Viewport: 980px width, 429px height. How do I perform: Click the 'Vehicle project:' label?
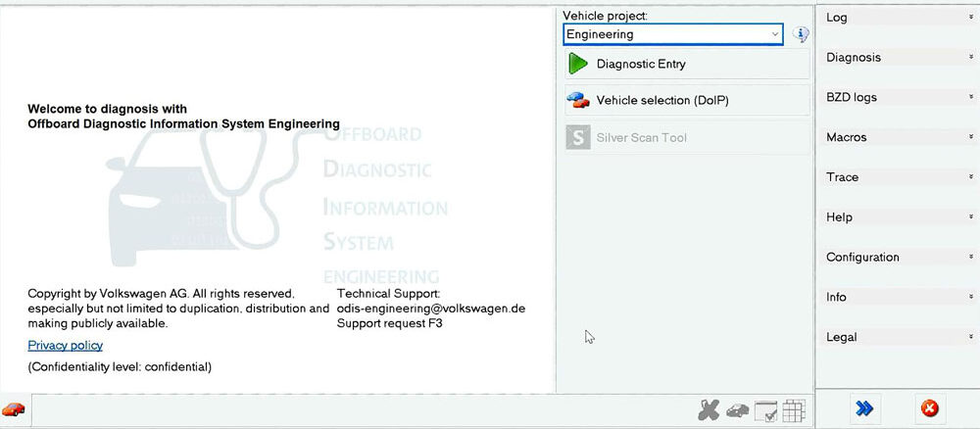(x=605, y=17)
